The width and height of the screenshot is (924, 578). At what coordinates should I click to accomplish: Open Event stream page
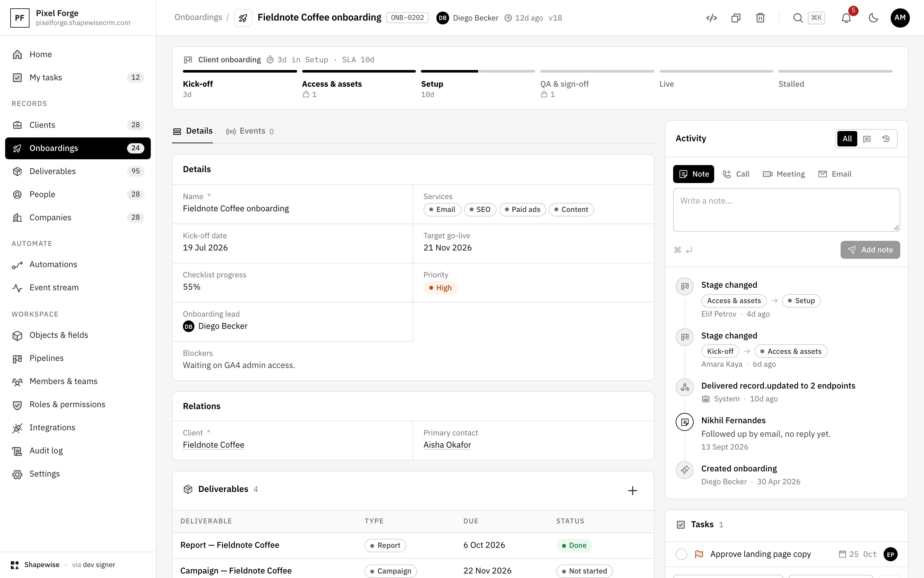click(78, 287)
